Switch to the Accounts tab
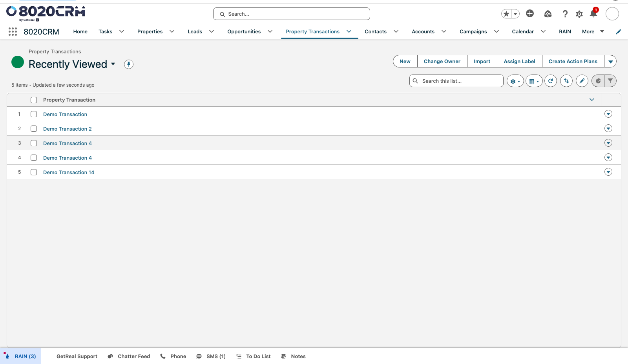628x364 pixels. pos(423,32)
